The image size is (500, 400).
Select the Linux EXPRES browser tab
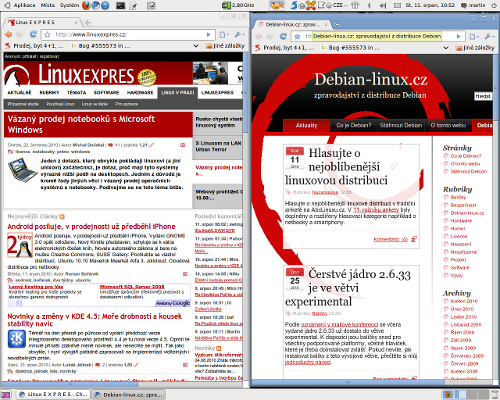pyautogui.click(x=43, y=22)
